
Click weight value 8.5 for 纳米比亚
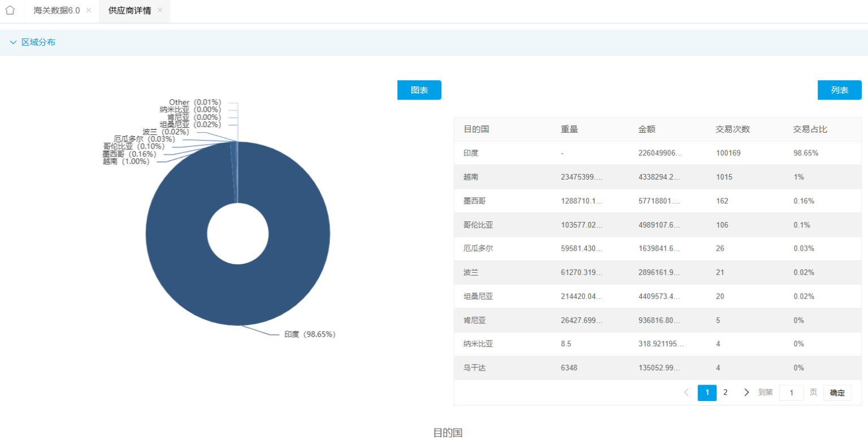pyautogui.click(x=566, y=344)
